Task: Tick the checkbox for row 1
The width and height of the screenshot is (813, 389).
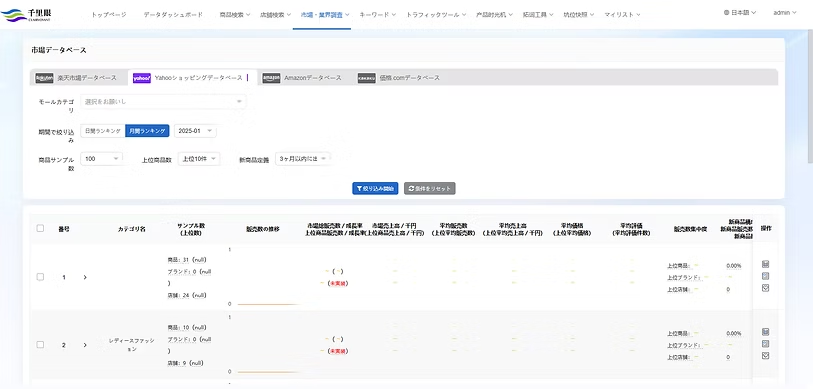Action: click(x=40, y=277)
